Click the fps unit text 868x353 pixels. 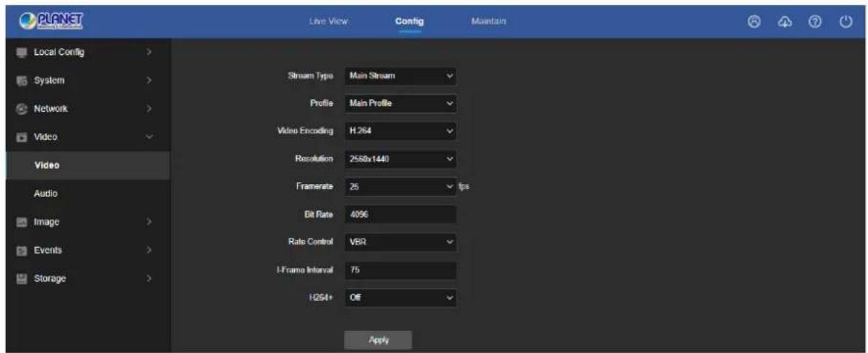465,187
